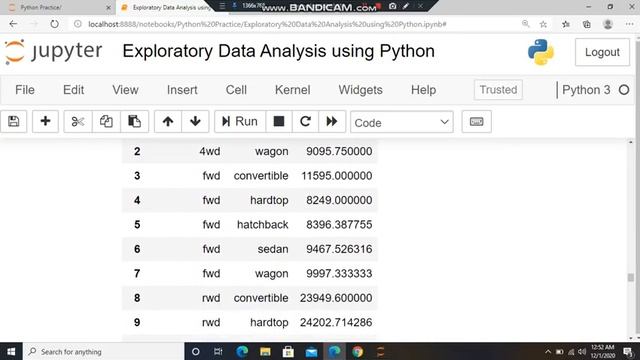Click the taskbar clock showing 12:52 AM
Viewport: 640px width, 360px height.
602,351
